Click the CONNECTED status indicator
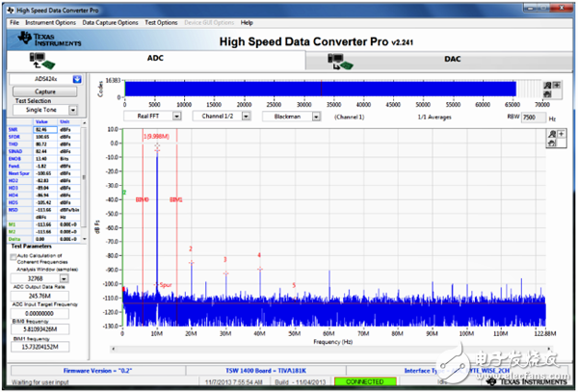Screen dimensions: 578x392 (365, 381)
